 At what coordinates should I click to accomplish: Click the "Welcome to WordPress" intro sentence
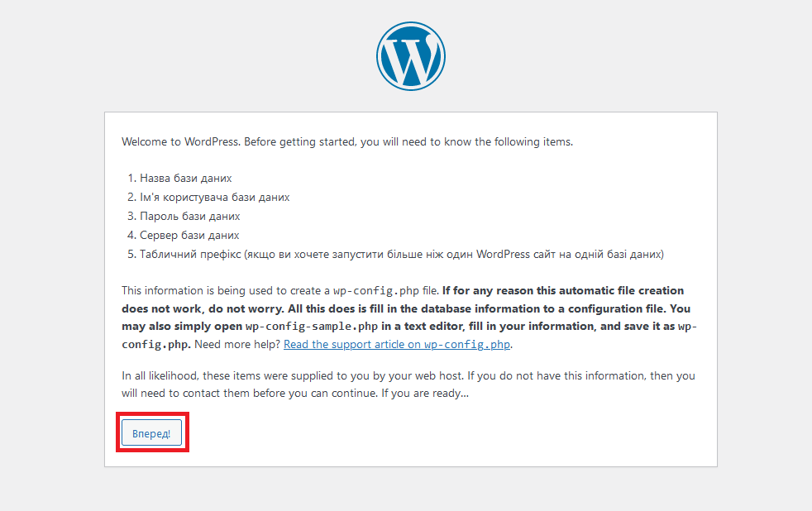180,141
